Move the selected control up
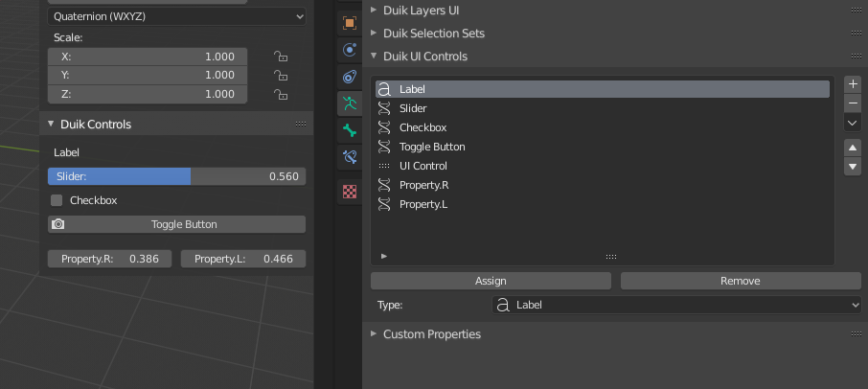 (853, 148)
